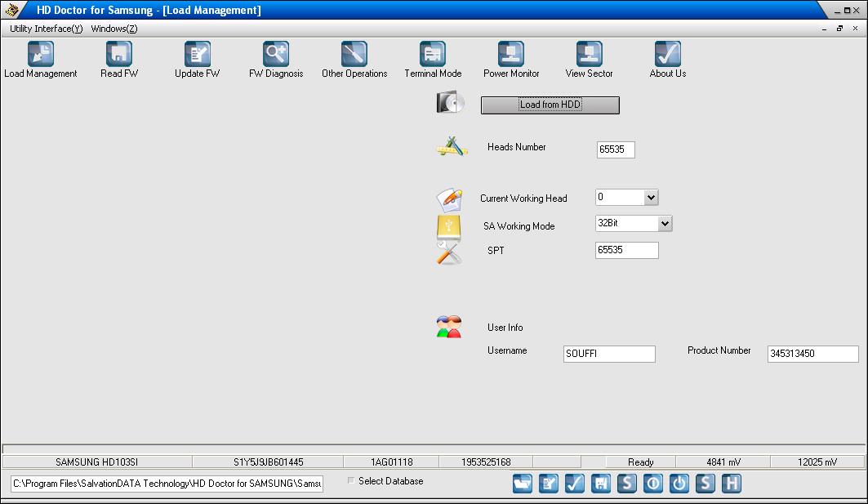868x504 pixels.
Task: Click the SA Working Mode label
Action: pos(519,226)
